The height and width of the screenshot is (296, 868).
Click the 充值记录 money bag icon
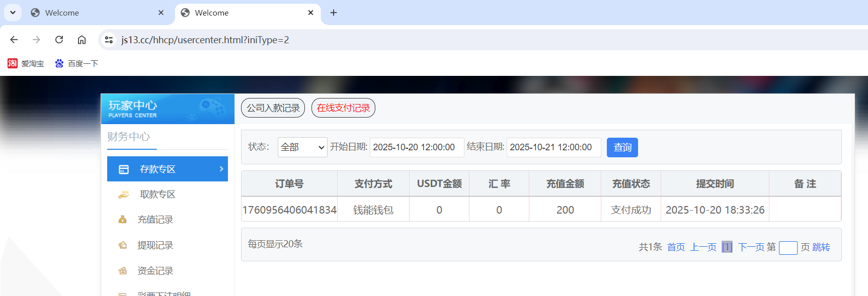(x=122, y=220)
